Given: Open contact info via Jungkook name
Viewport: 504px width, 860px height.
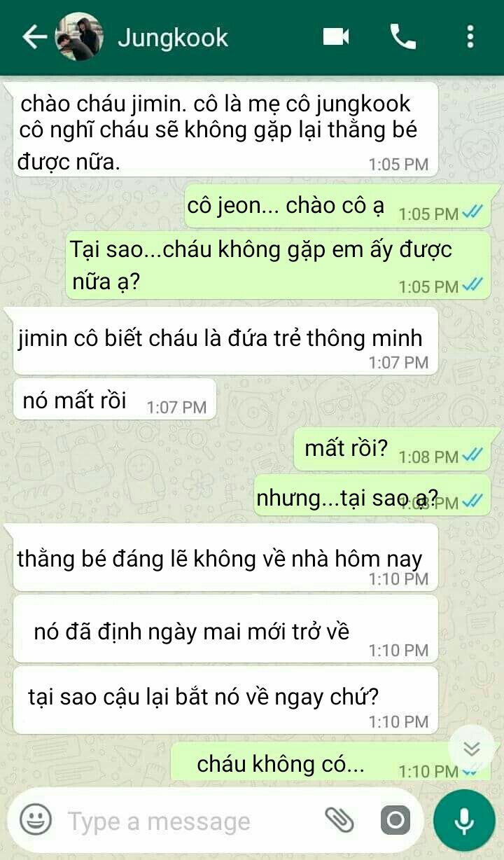Looking at the screenshot, I should (173, 37).
